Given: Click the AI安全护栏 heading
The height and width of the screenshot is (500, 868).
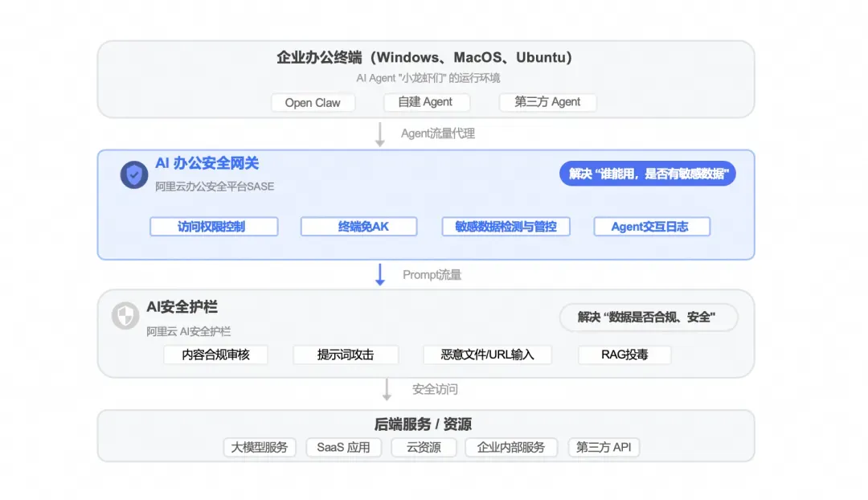Looking at the screenshot, I should tap(182, 307).
